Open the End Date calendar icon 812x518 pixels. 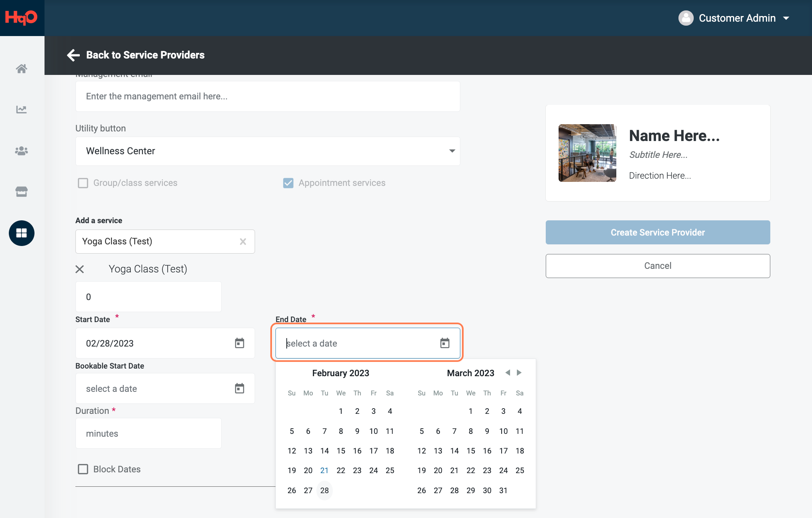click(445, 343)
